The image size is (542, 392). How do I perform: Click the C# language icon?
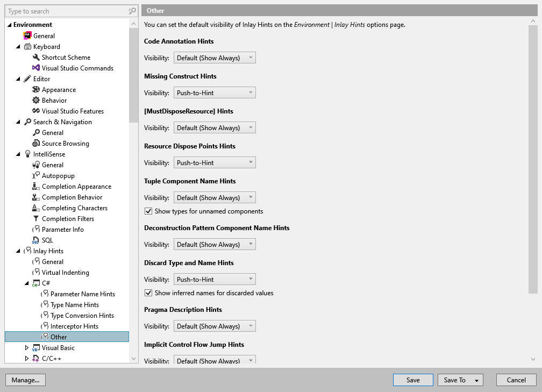[x=36, y=283]
